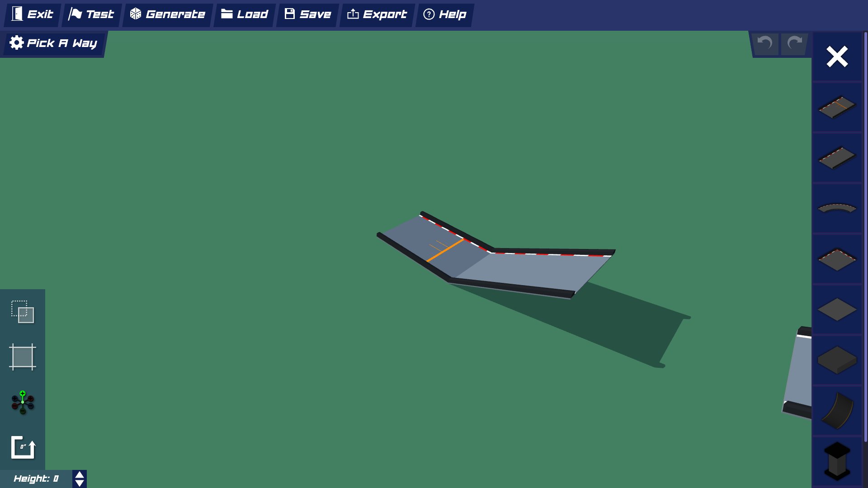868x488 pixels.
Task: Select the thick dark block piece
Action: click(837, 360)
